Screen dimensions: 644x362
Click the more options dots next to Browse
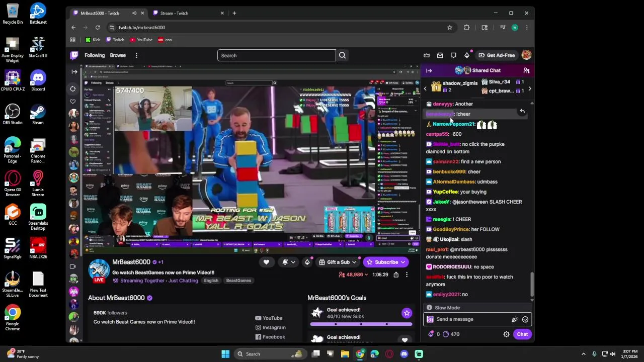[x=136, y=55]
